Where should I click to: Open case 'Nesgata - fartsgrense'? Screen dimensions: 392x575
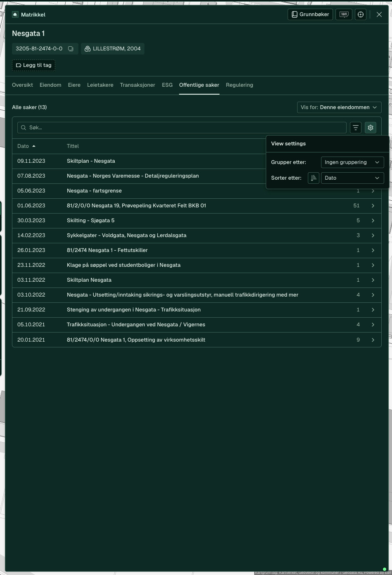coord(94,191)
